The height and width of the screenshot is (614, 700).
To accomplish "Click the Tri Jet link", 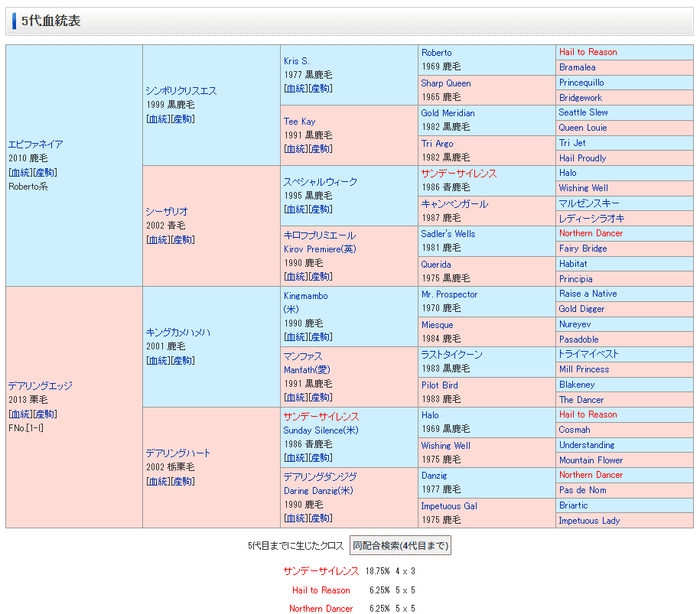I will click(x=572, y=143).
